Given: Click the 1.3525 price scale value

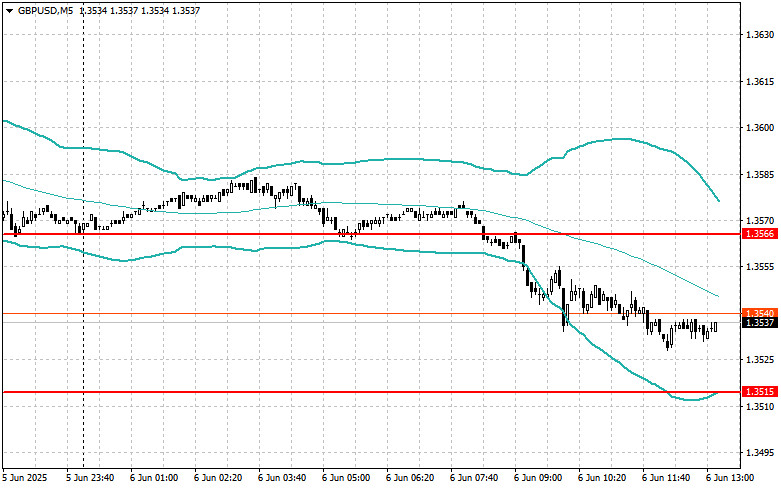Looking at the screenshot, I should click(760, 360).
